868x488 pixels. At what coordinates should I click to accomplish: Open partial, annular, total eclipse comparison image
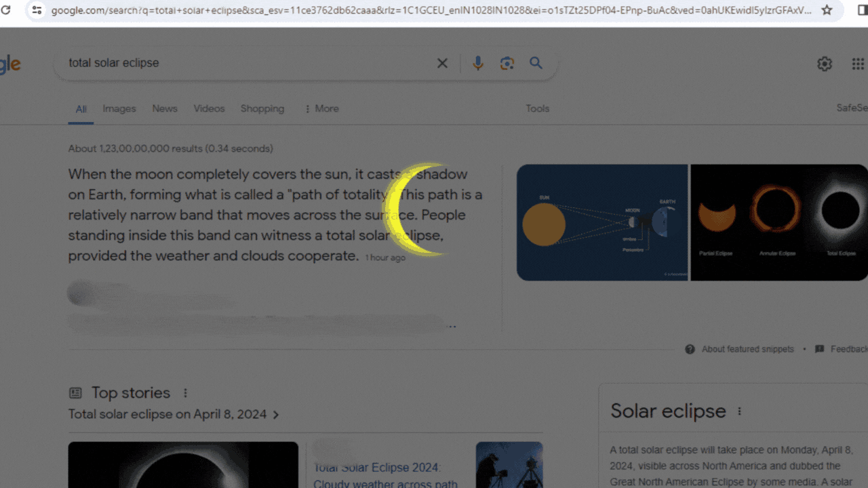pos(779,222)
